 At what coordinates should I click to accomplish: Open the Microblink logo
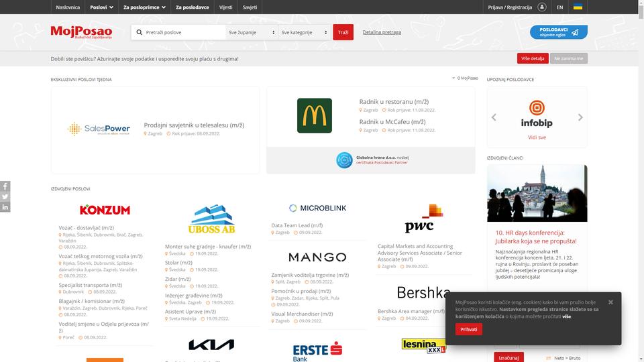pos(317,208)
